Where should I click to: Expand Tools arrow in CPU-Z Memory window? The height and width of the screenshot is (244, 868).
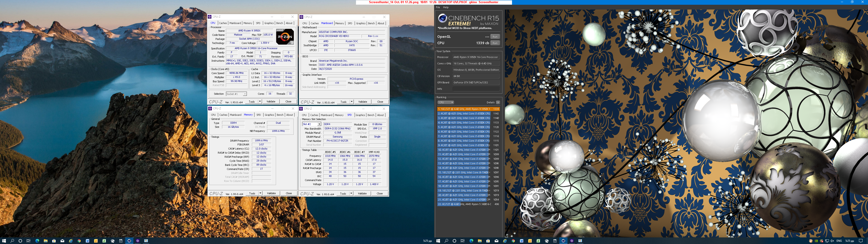(260, 193)
